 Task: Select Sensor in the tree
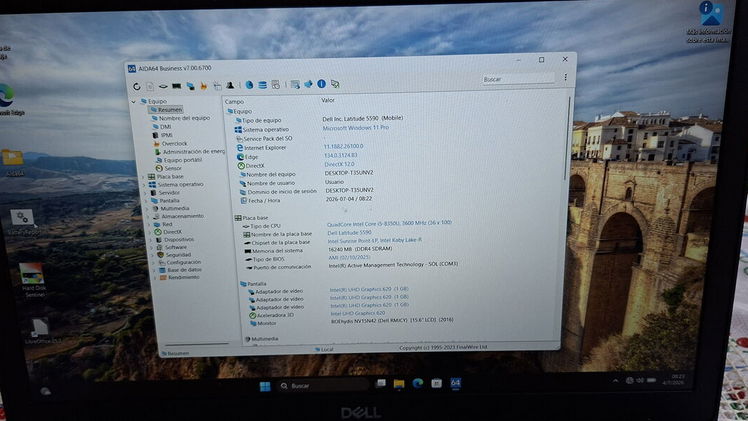(168, 168)
